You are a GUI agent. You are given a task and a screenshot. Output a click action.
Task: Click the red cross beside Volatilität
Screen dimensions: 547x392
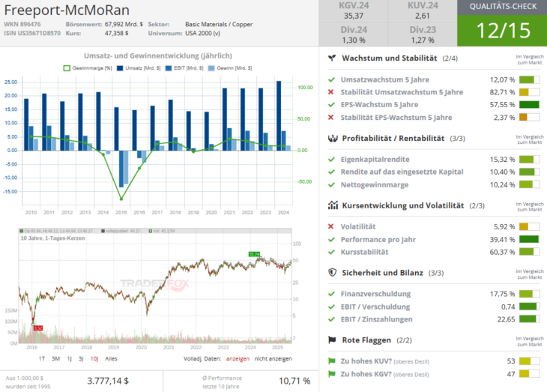331,226
